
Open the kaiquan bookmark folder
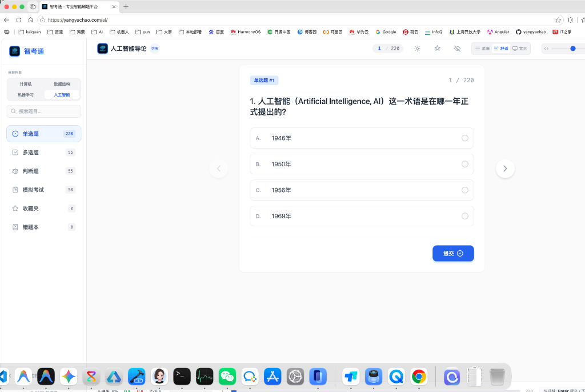point(30,32)
